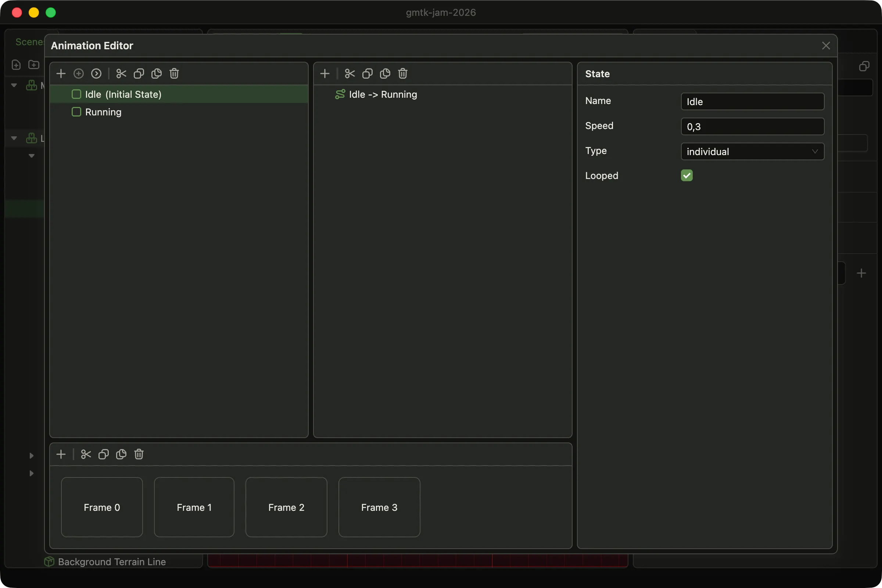Delete the transition with trash icon

click(402, 73)
